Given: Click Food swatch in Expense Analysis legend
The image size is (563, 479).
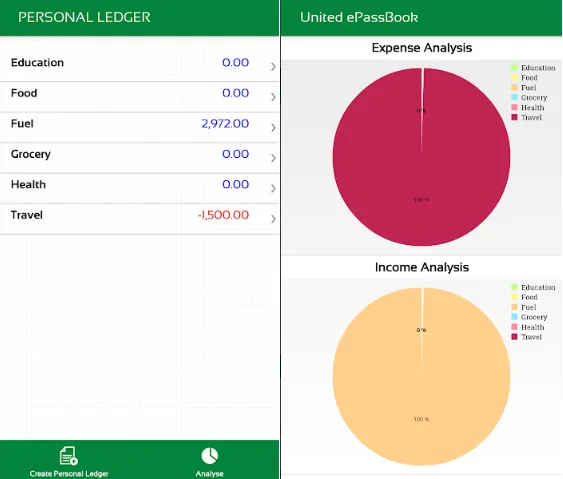Looking at the screenshot, I should click(x=514, y=78).
